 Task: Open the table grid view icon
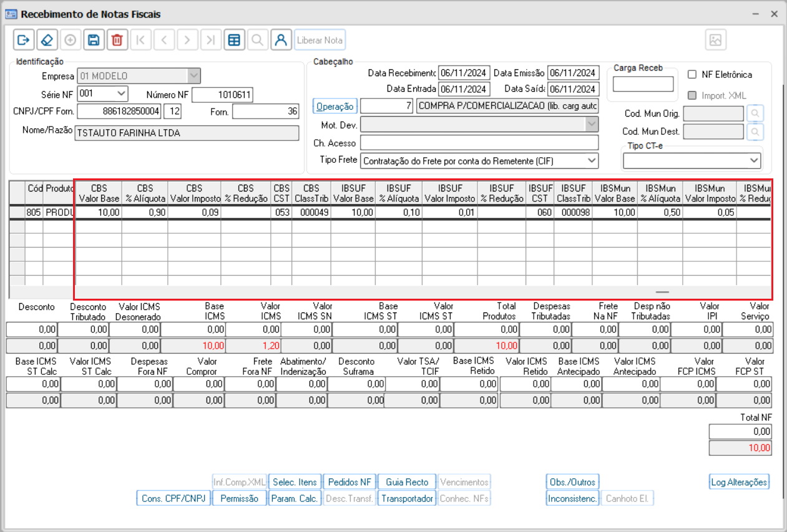(x=234, y=40)
